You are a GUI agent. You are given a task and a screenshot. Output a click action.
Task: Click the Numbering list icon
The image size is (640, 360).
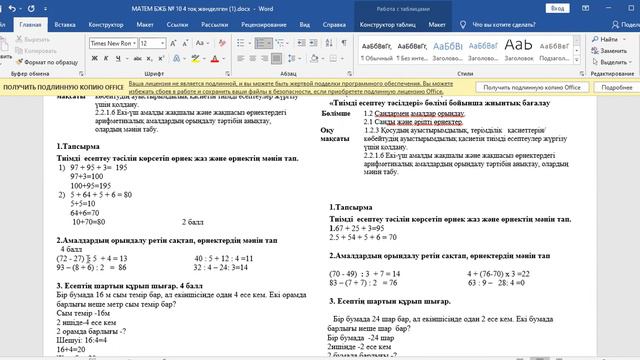260,43
